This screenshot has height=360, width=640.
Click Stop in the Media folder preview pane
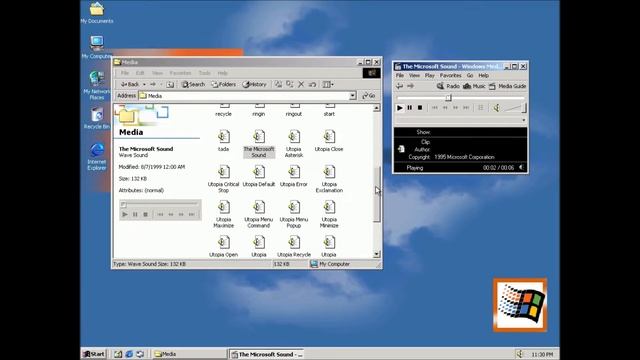pos(145,214)
